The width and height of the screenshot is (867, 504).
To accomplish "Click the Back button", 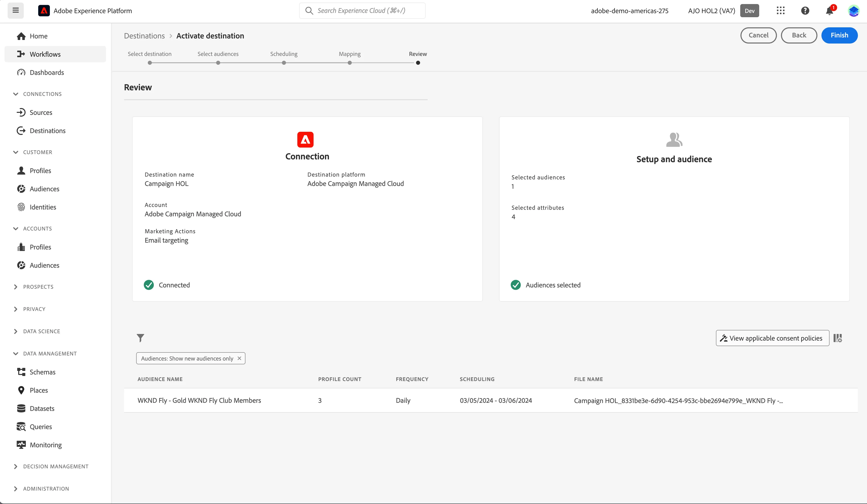I will (x=799, y=35).
